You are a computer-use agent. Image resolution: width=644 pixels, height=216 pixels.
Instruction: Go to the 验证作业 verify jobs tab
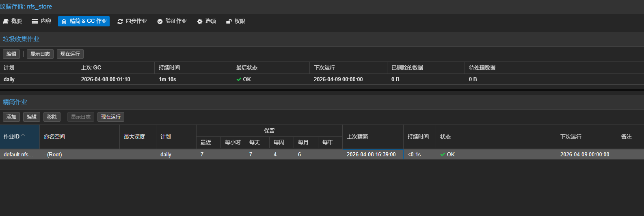[x=172, y=21]
